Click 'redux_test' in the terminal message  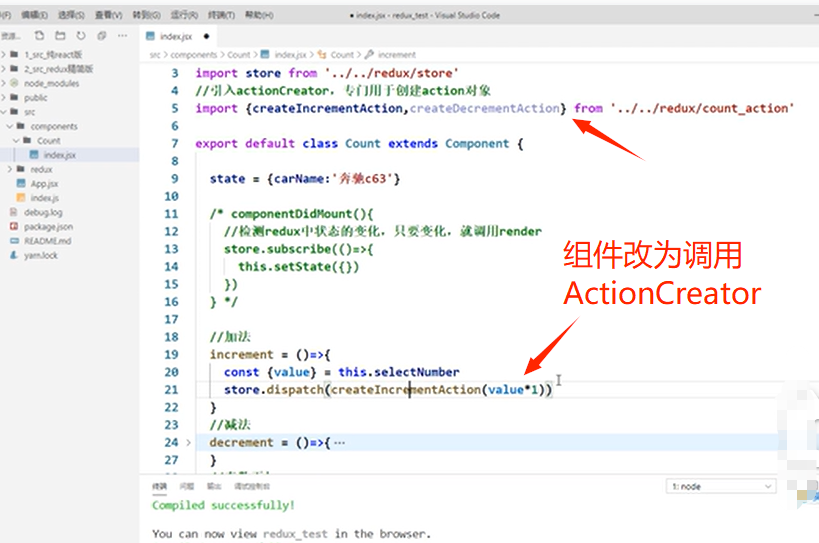295,534
